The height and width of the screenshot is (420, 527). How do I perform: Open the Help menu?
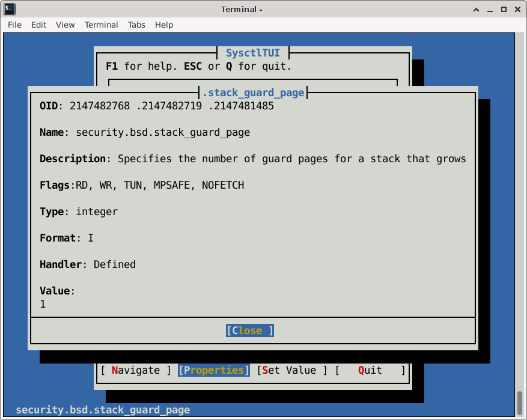tap(164, 25)
